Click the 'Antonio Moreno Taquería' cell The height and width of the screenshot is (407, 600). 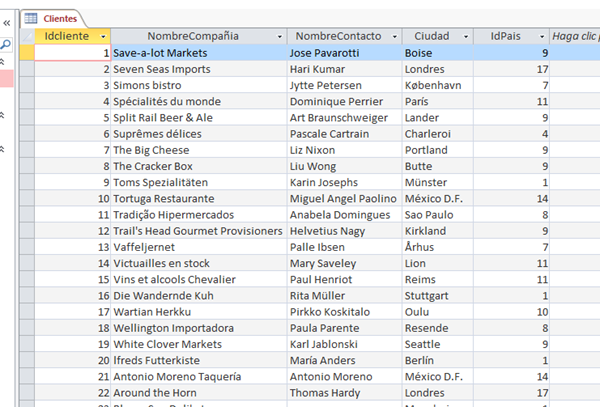click(199, 377)
